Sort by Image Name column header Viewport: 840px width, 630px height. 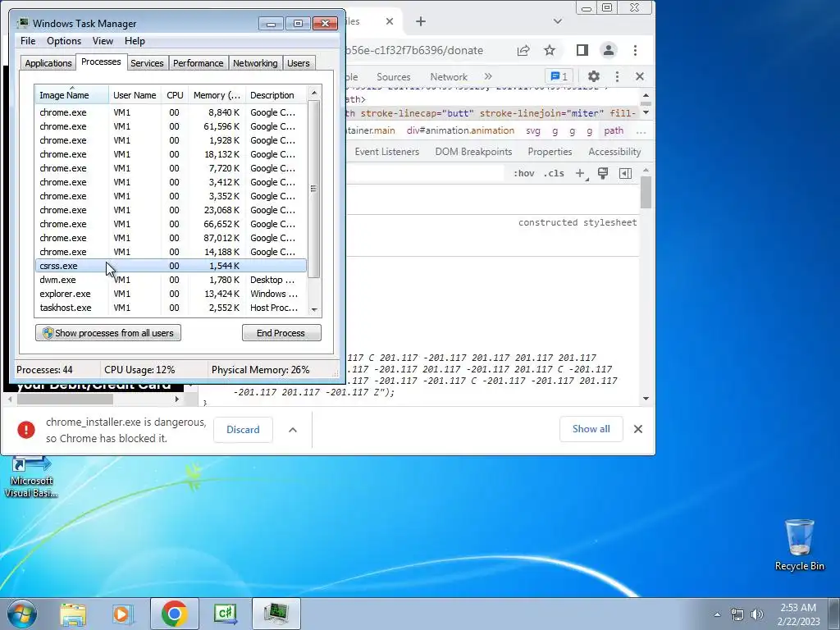point(72,95)
